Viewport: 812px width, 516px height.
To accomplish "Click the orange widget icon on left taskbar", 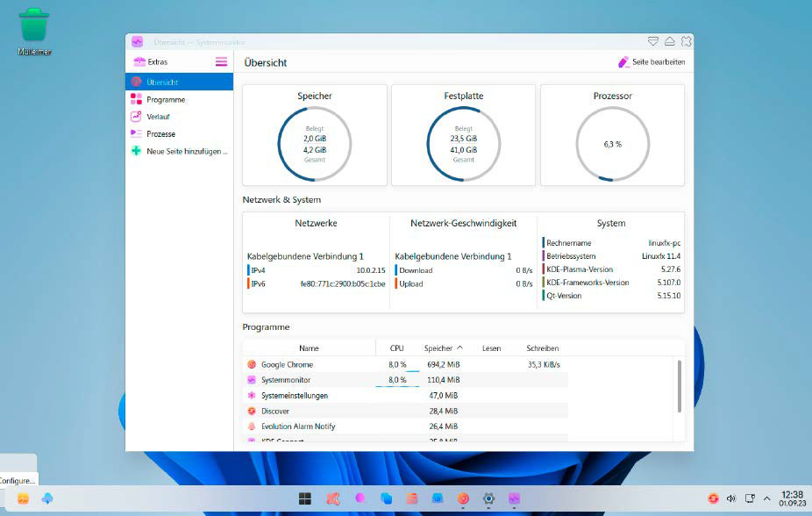I will 24,498.
